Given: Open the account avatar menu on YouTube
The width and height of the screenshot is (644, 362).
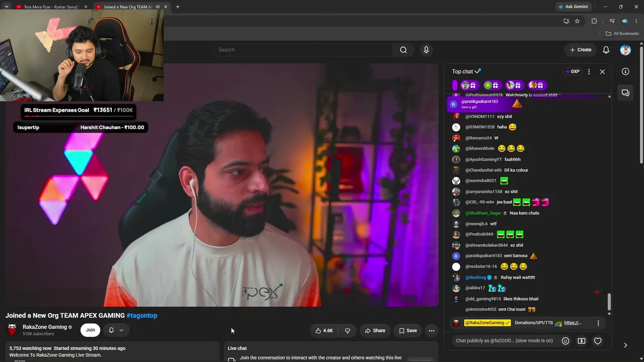Looking at the screenshot, I should [x=625, y=50].
